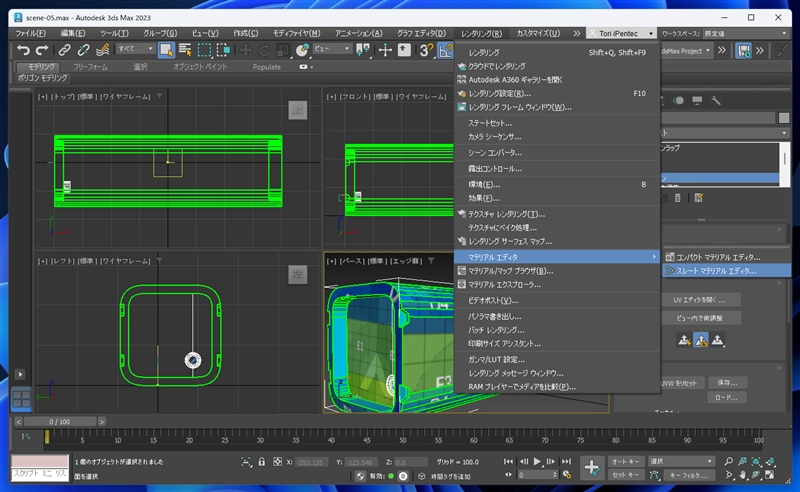Expand the Tori iPentec account dropdown

pos(621,33)
